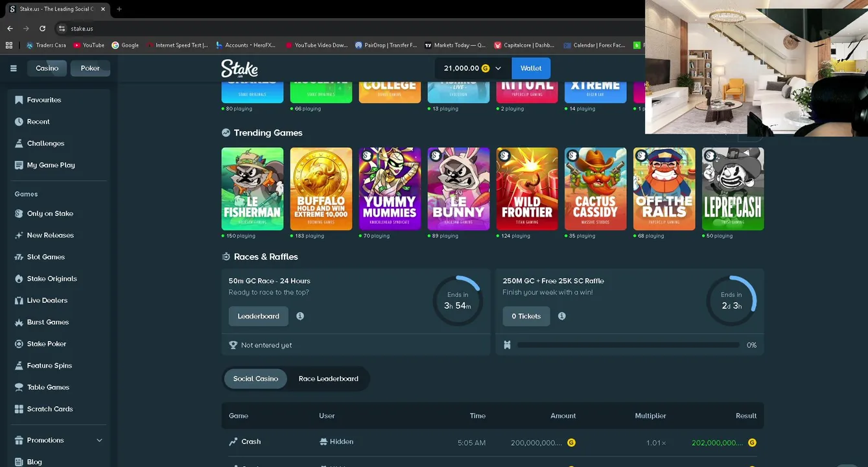
Task: Click the browser reload icon
Action: click(42, 29)
